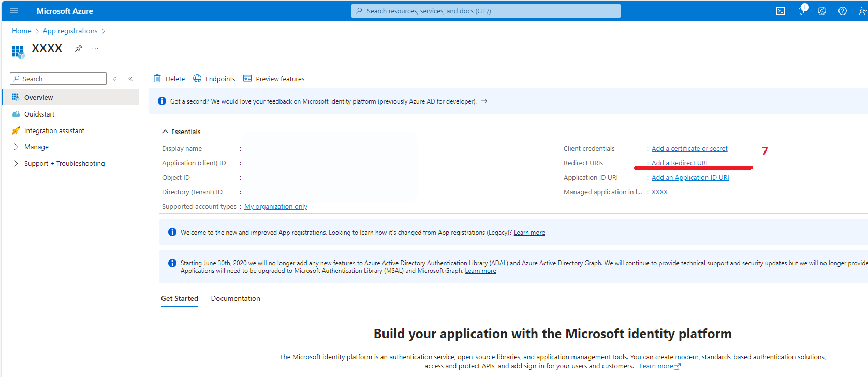Screen dimensions: 868x377
Task: Click the Preview features button
Action: [274, 79]
